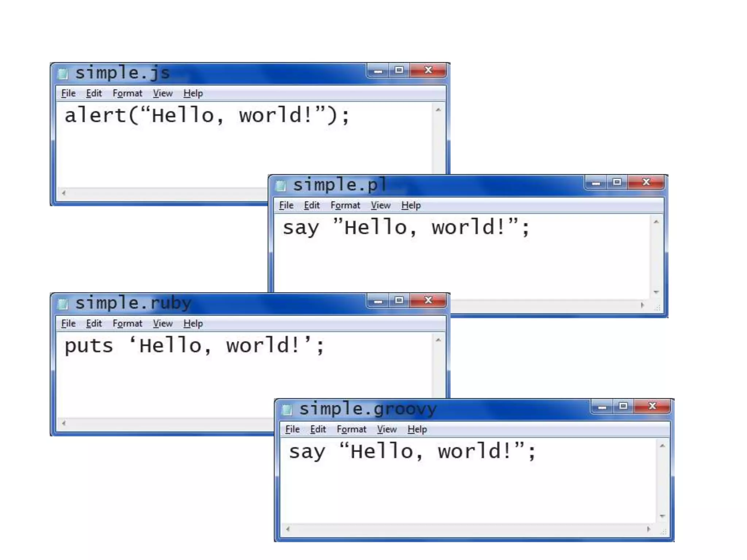Click the notepad icon in simple.js title bar
Viewport: 747px width, 560px height.
click(x=63, y=74)
